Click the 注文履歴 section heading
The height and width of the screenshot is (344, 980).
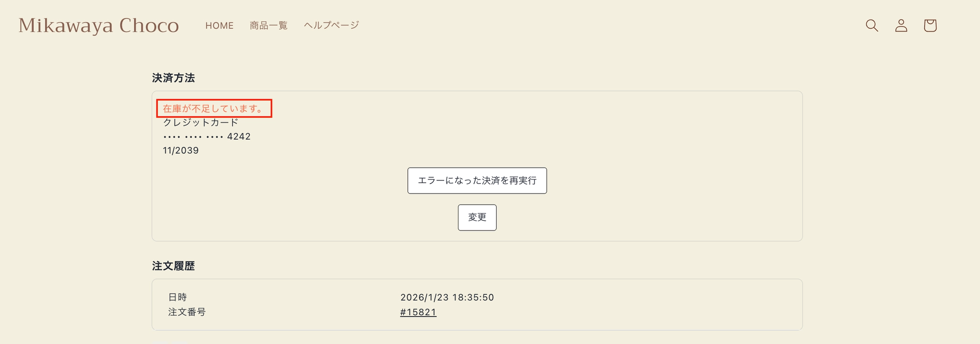point(173,266)
